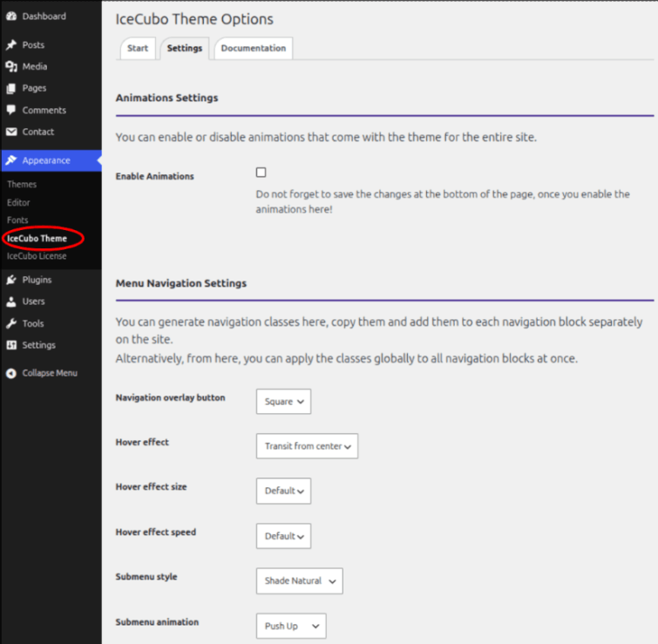The width and height of the screenshot is (658, 644).
Task: Click the Submenu animation label
Action: tap(158, 621)
